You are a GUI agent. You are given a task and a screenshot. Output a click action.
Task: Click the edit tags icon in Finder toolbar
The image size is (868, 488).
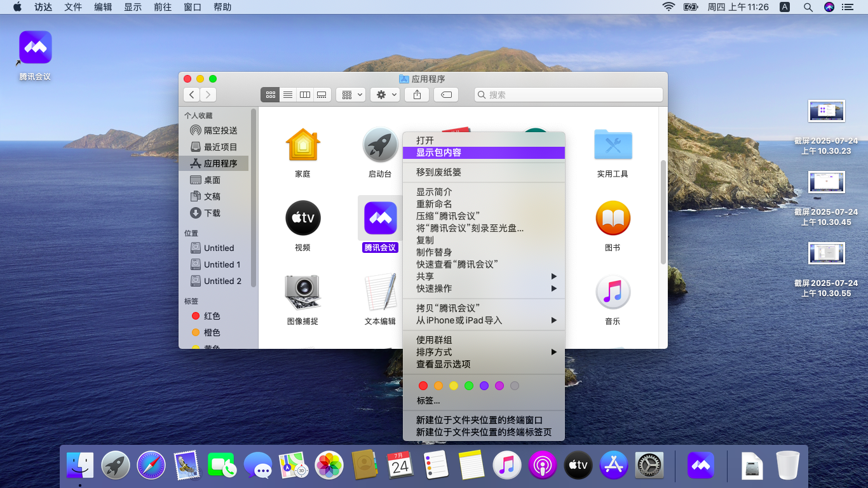click(446, 95)
